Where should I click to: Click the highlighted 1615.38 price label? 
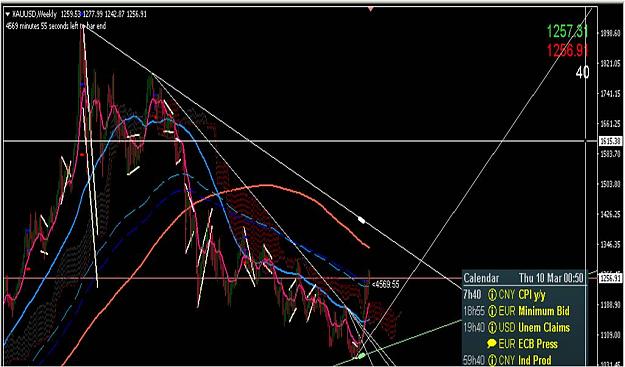[x=610, y=141]
